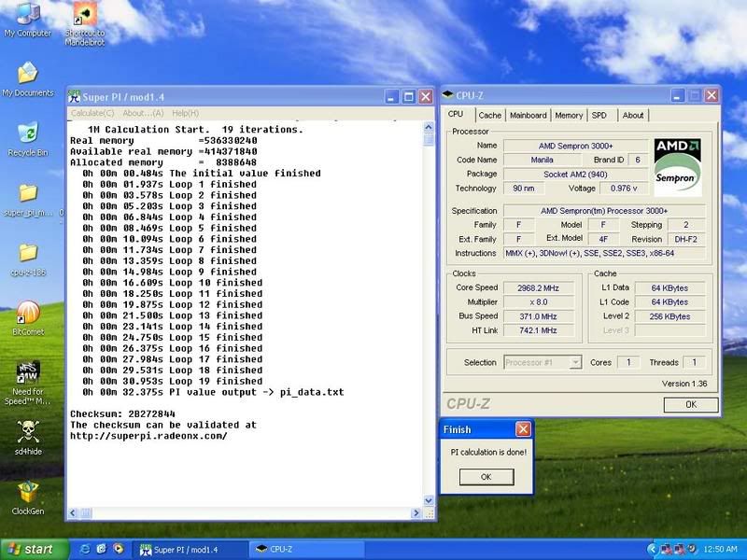Click the Super PI vertical scroll down arrow

pyautogui.click(x=429, y=500)
